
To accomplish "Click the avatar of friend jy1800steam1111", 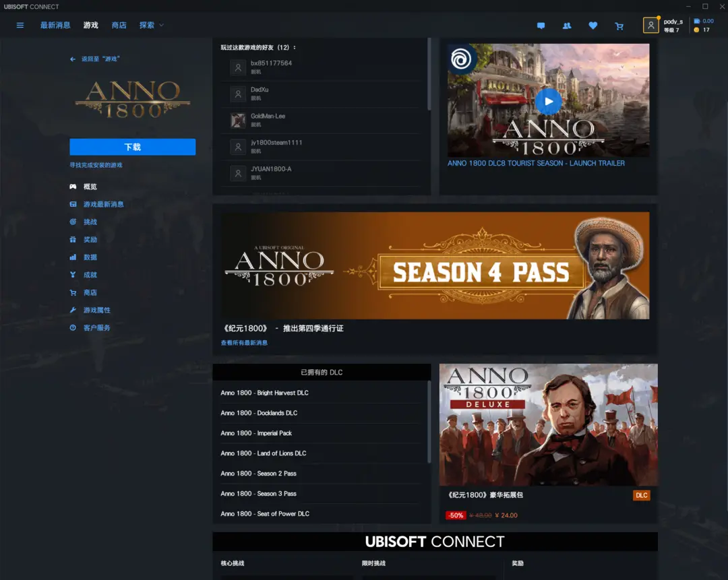I will coord(238,147).
